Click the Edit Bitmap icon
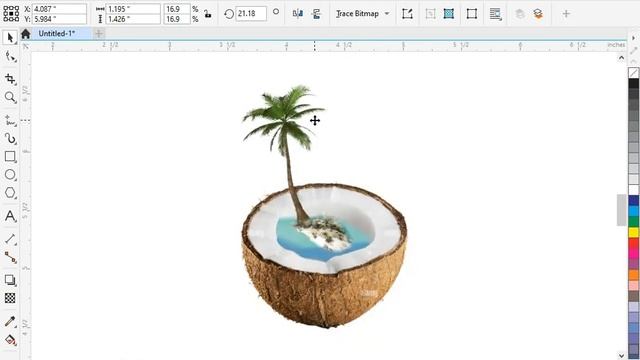Image resolution: width=640 pixels, height=360 pixels. point(407,13)
